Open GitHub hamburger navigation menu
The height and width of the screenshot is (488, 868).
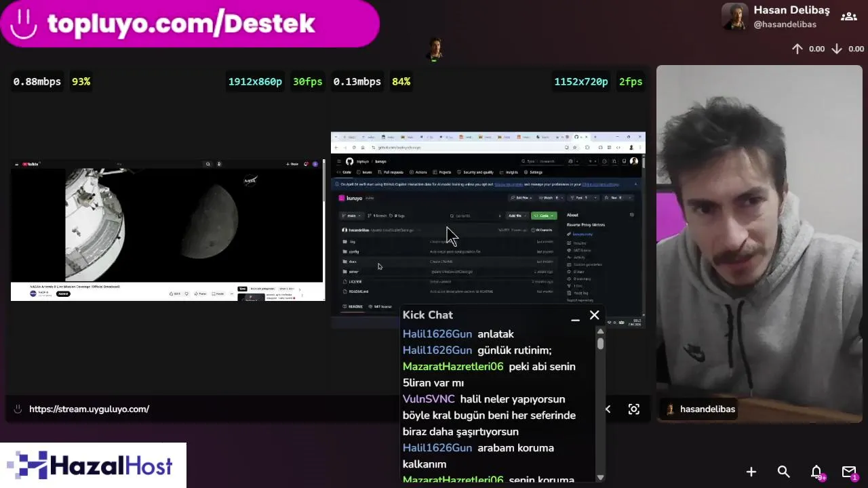(x=339, y=161)
